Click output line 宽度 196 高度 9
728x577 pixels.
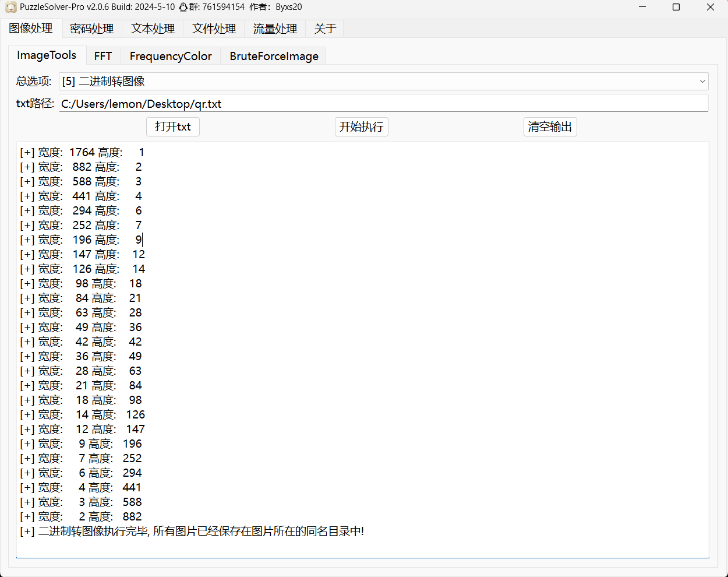(81, 240)
